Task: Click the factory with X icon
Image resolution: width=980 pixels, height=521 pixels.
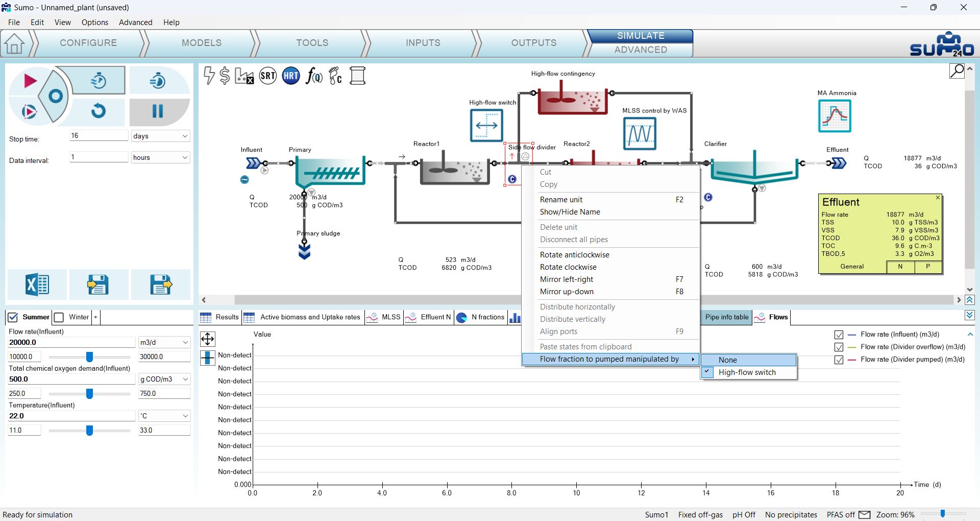Action: click(x=244, y=76)
